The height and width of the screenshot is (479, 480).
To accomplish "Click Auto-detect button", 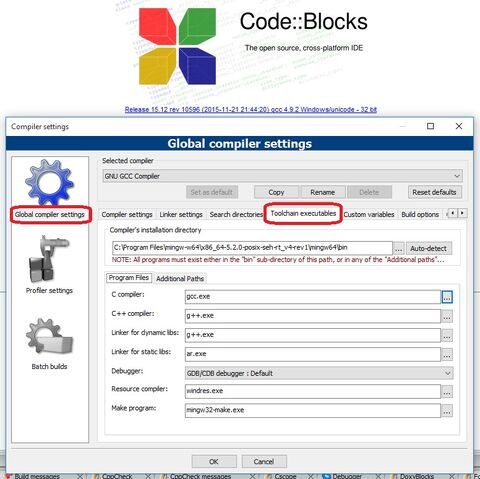I will (x=429, y=249).
